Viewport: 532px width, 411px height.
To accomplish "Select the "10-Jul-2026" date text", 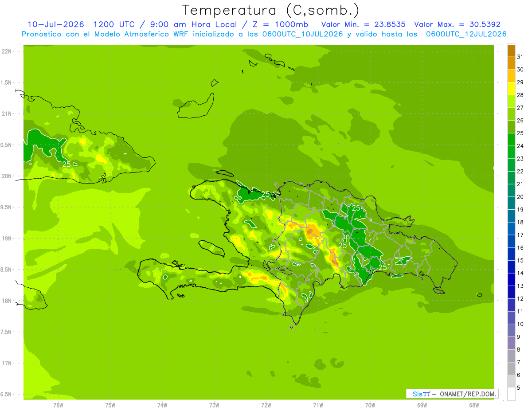I will coord(56,24).
